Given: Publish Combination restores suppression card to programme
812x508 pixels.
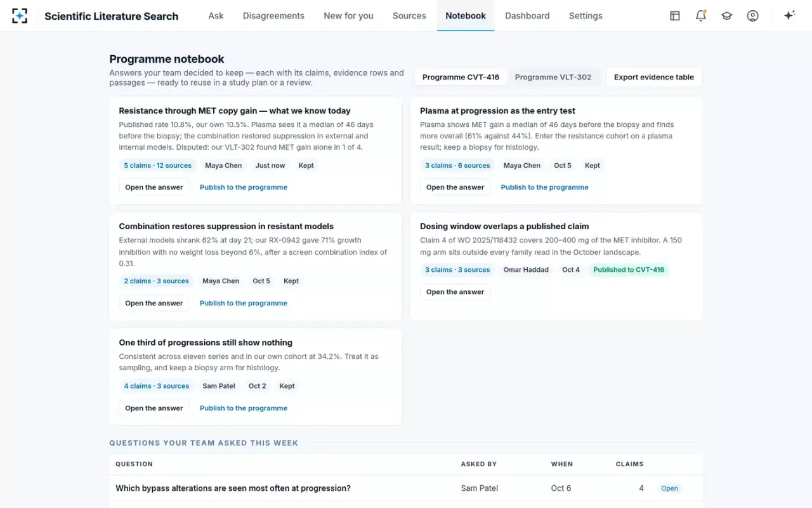Looking at the screenshot, I should point(244,303).
